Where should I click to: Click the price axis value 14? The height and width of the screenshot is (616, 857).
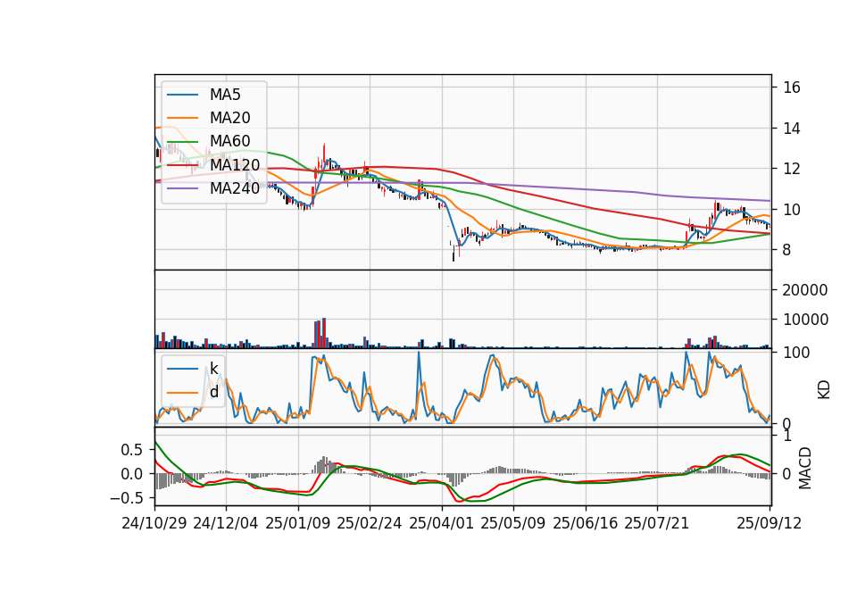792,129
